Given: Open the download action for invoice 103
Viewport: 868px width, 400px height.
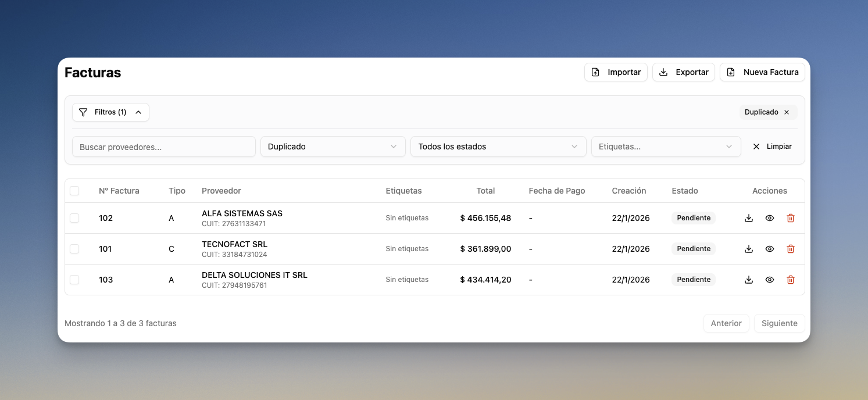Looking at the screenshot, I should click(x=748, y=280).
